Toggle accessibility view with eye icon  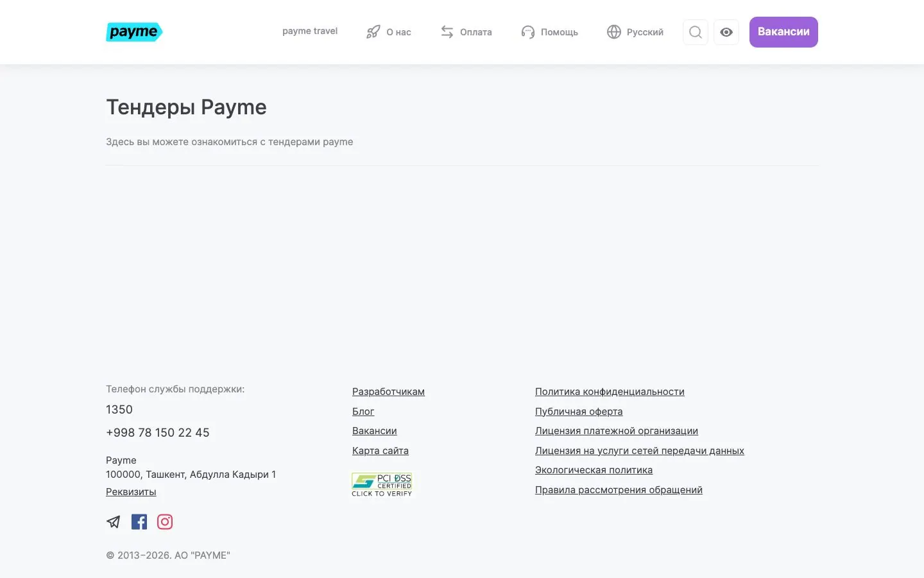pos(726,32)
